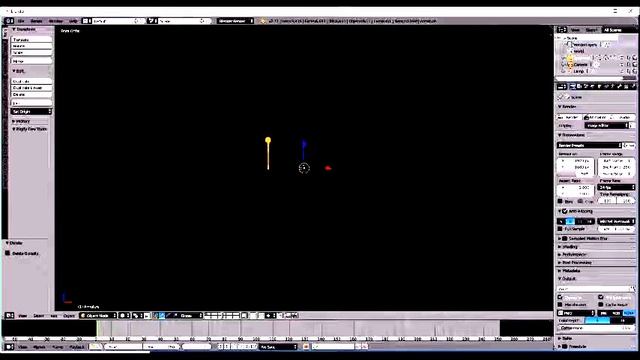Expand the History panel
The image size is (640, 360).
click(x=22, y=121)
